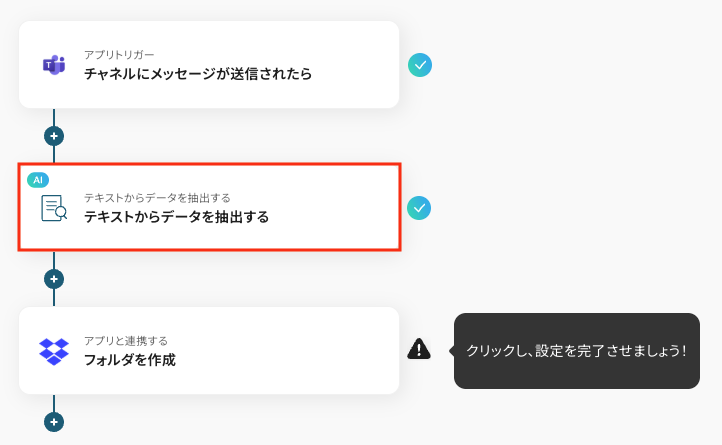Image resolution: width=722 pixels, height=445 pixels.
Task: Open the bold テキストからデータを抽出する title
Action: (x=176, y=217)
